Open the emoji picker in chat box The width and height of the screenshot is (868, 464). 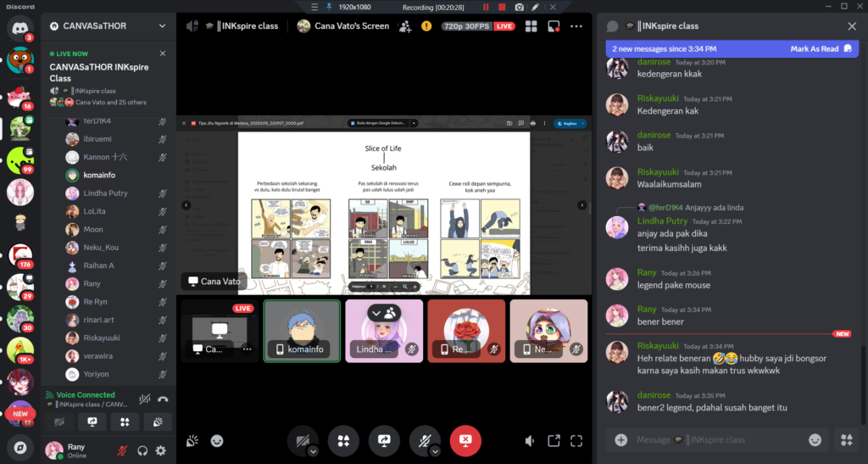[x=815, y=440]
